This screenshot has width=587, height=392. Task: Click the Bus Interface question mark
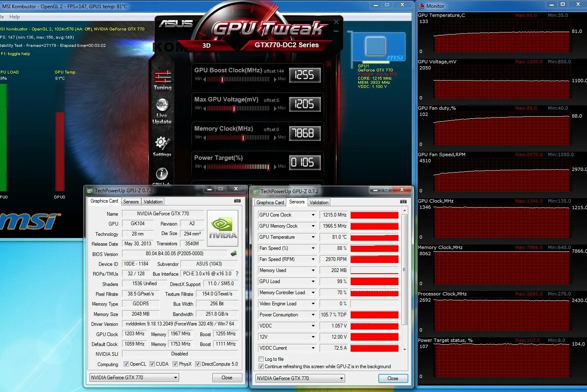pyautogui.click(x=237, y=274)
